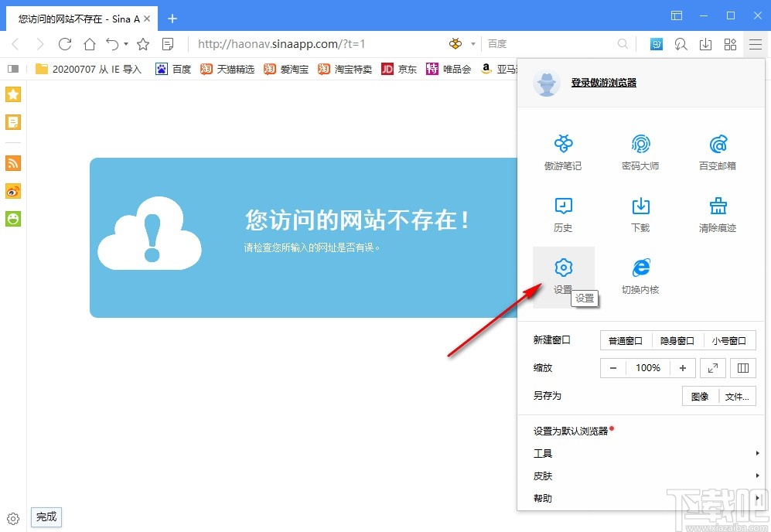Viewport: 771px width, 532px height.
Task: Select Clear Traces (清除痕迹) icon
Action: (718, 213)
